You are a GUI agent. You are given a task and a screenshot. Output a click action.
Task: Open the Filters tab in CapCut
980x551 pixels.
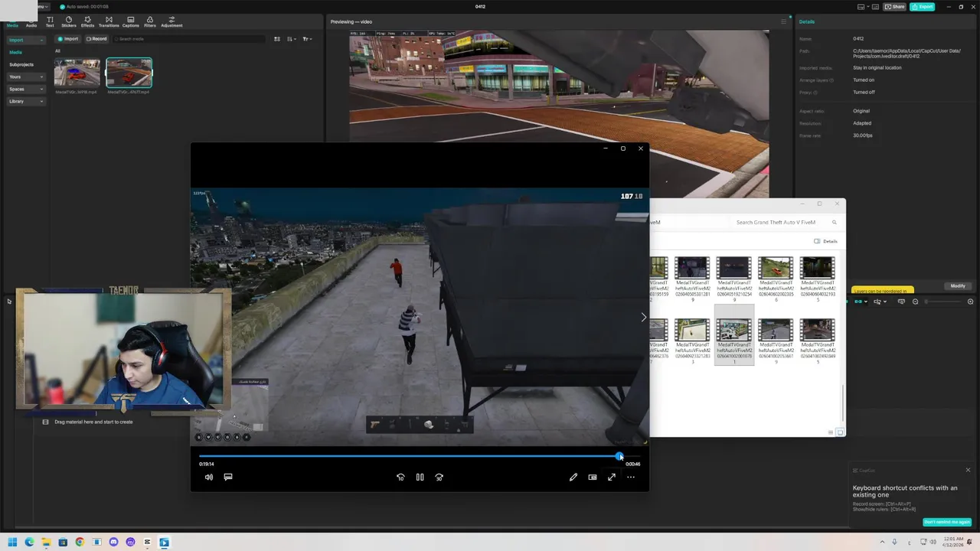(150, 22)
